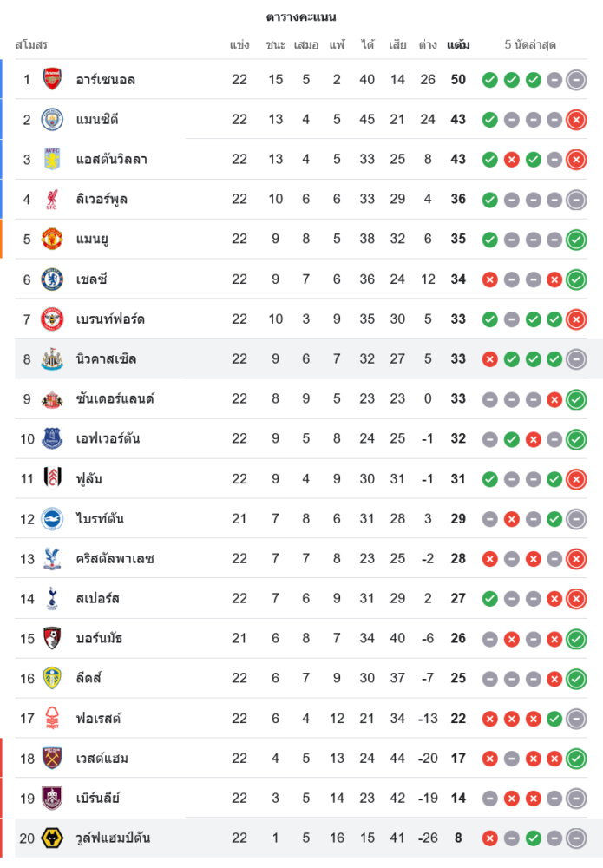Image resolution: width=603 pixels, height=868 pixels.
Task: Click the Everton club crest icon
Action: [x=52, y=439]
